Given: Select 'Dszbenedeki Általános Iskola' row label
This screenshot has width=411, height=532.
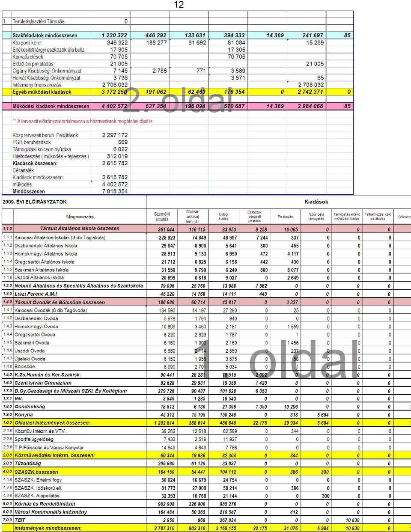Looking at the screenshot, I should (x=46, y=246).
